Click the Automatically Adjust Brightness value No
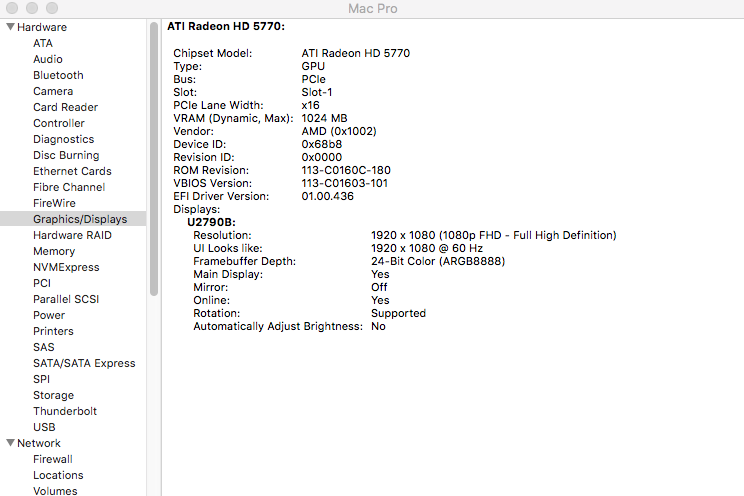This screenshot has height=496, width=744. coord(378,326)
